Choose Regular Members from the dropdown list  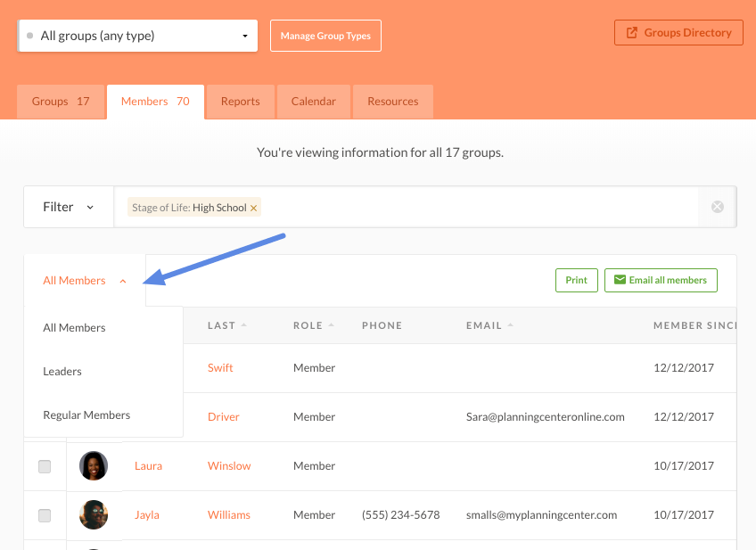point(86,415)
